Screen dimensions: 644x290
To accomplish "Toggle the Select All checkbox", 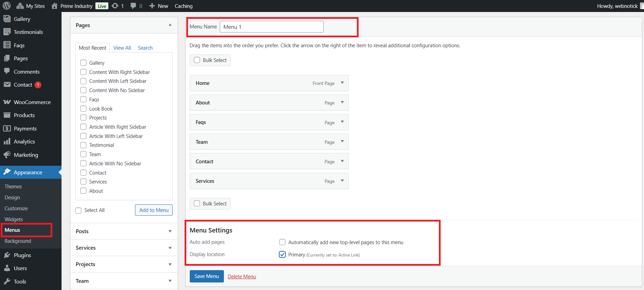I will (78, 210).
